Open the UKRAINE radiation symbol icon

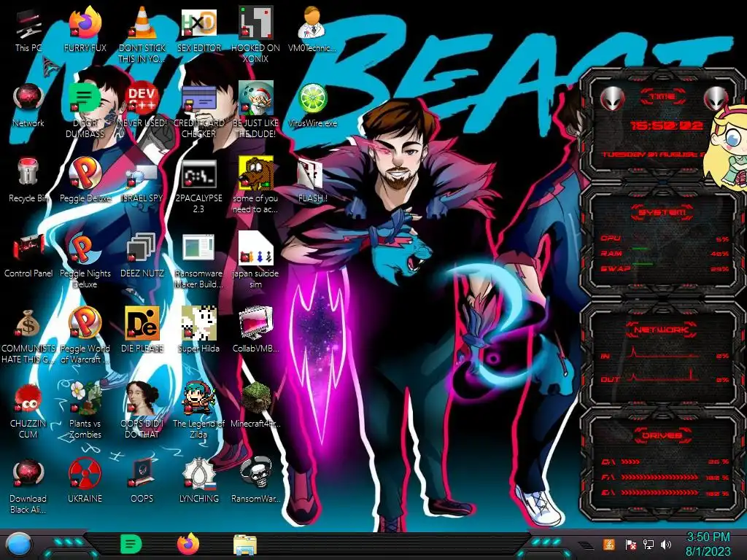(85, 481)
